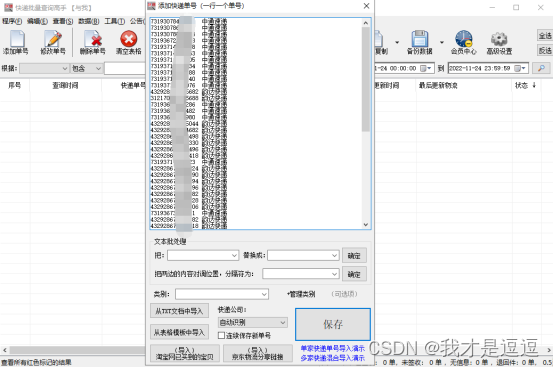Click the 京东物流分享链接 import button
554x368 pixels.
pos(258,354)
